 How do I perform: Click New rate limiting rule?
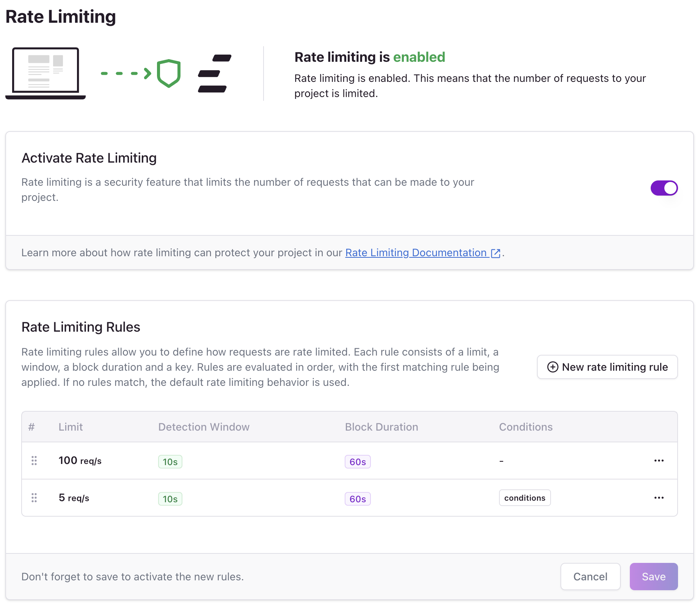point(607,367)
